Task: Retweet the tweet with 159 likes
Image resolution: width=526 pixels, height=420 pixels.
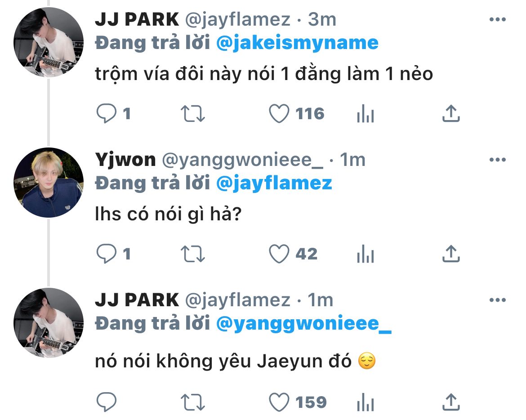Action: coord(192,402)
